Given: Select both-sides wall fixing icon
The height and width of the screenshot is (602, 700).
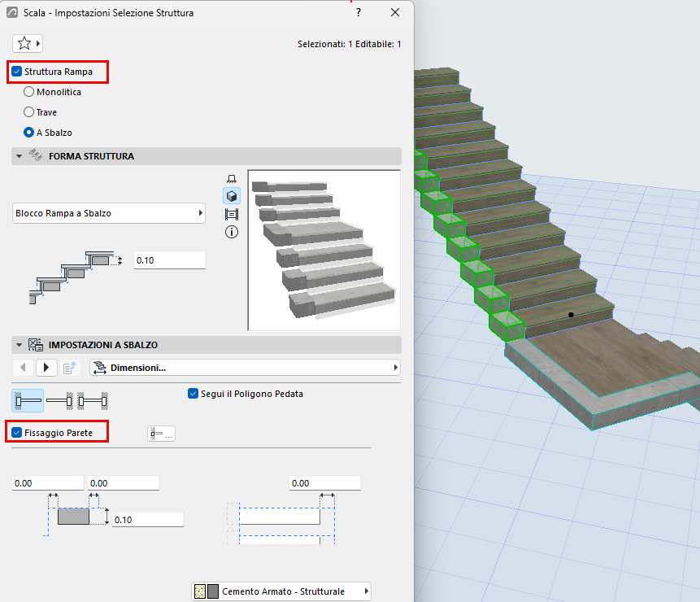Looking at the screenshot, I should click(93, 400).
